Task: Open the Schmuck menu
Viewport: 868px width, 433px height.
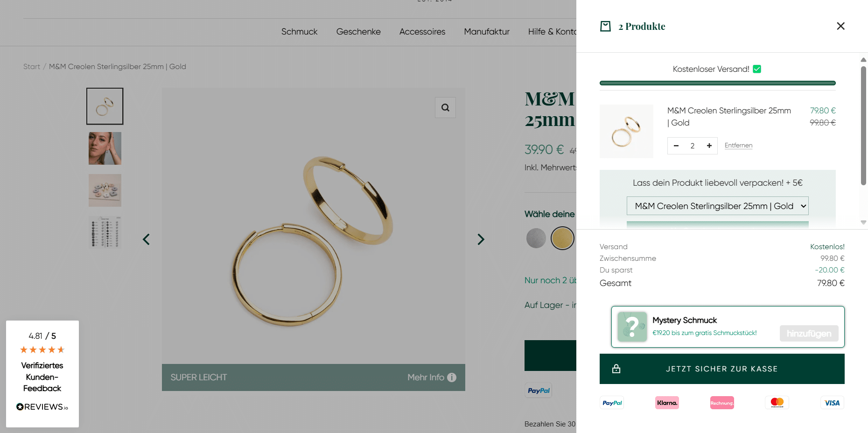Action: tap(299, 32)
